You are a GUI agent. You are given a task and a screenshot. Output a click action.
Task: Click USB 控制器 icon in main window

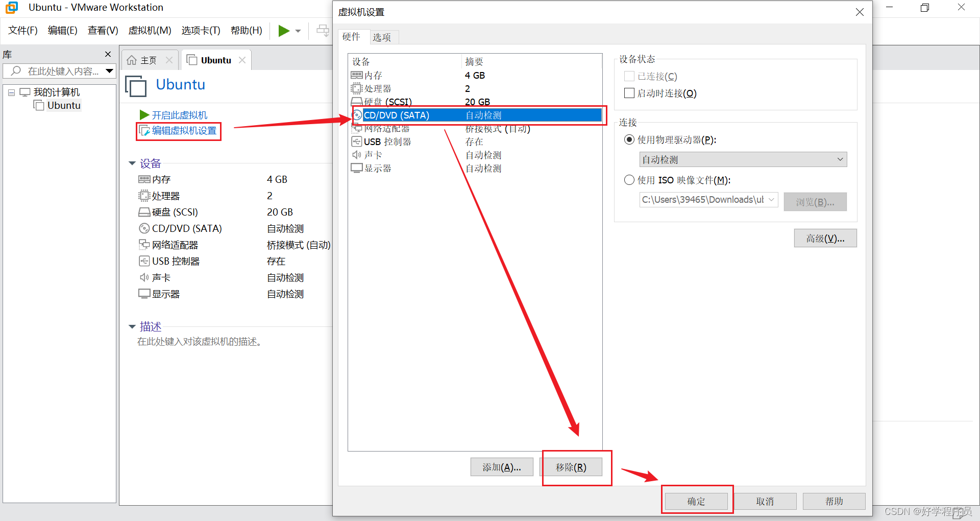(144, 261)
